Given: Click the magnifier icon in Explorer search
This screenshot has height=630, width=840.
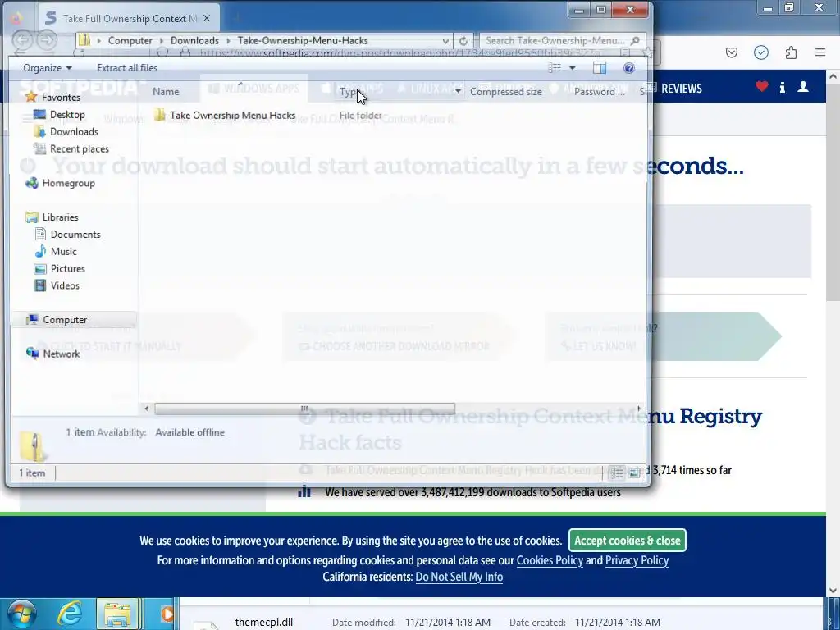Looking at the screenshot, I should point(636,41).
